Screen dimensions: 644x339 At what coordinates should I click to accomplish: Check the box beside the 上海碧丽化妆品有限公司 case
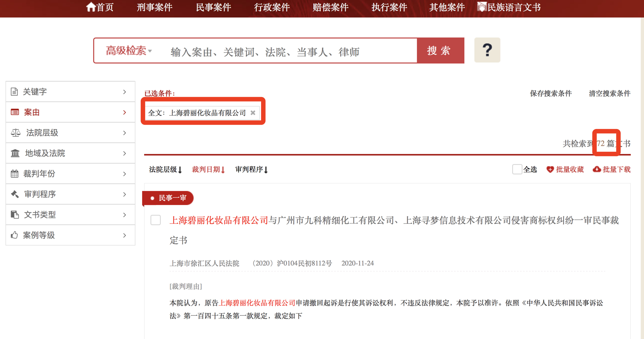click(x=155, y=220)
